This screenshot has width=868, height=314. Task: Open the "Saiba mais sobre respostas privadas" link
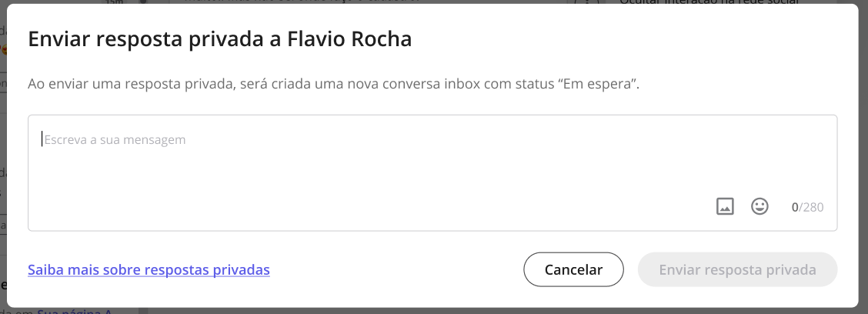(149, 270)
